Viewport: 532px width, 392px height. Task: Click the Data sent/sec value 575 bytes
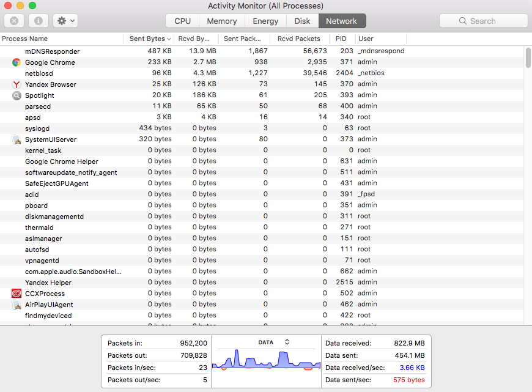[x=409, y=380]
